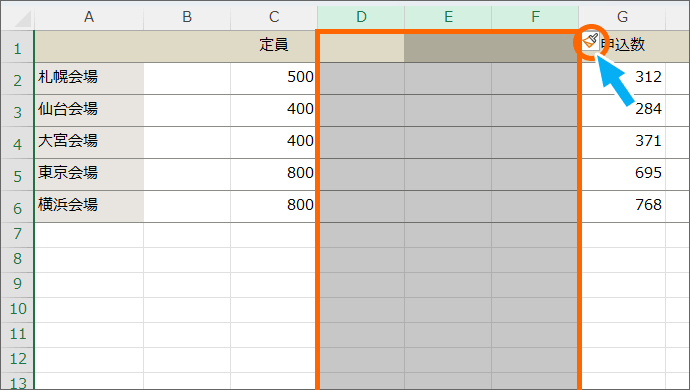Select column E header
The width and height of the screenshot is (690, 390).
[448, 17]
